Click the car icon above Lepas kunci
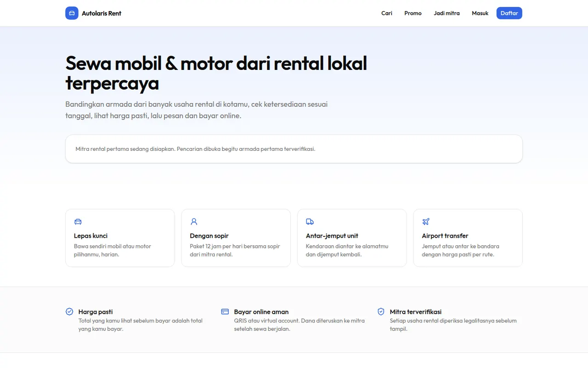This screenshot has width=588, height=368. pyautogui.click(x=78, y=222)
